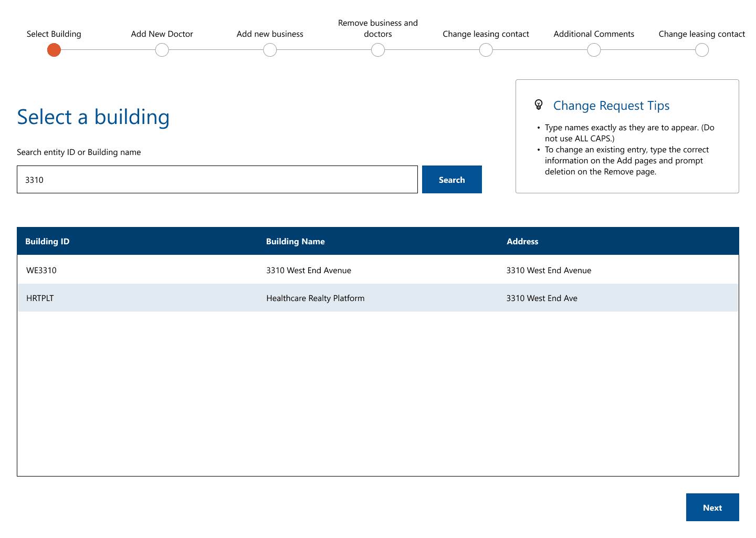Click the Address column header

pyautogui.click(x=522, y=242)
